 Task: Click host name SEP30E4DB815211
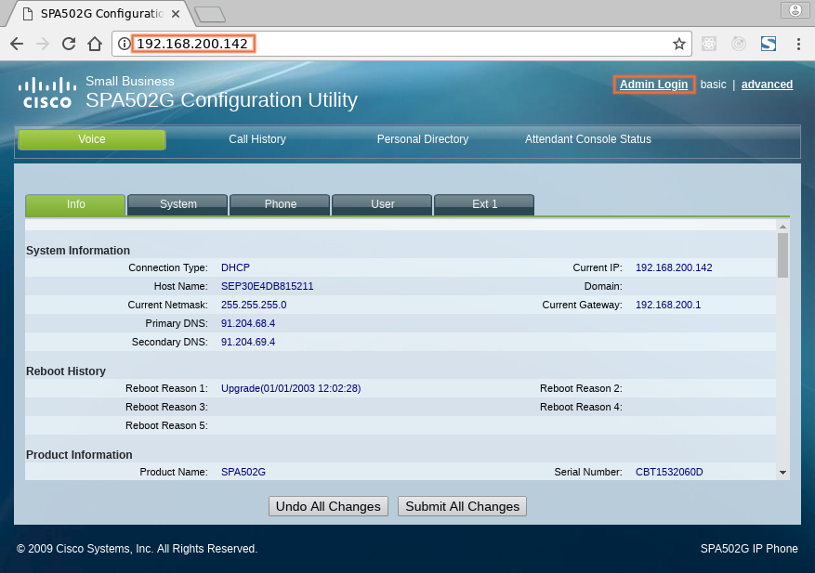point(267,286)
